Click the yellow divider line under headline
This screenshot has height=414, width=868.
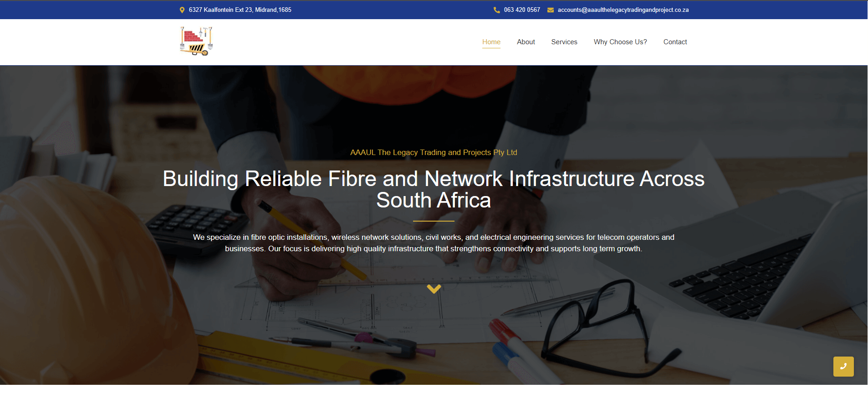[434, 221]
